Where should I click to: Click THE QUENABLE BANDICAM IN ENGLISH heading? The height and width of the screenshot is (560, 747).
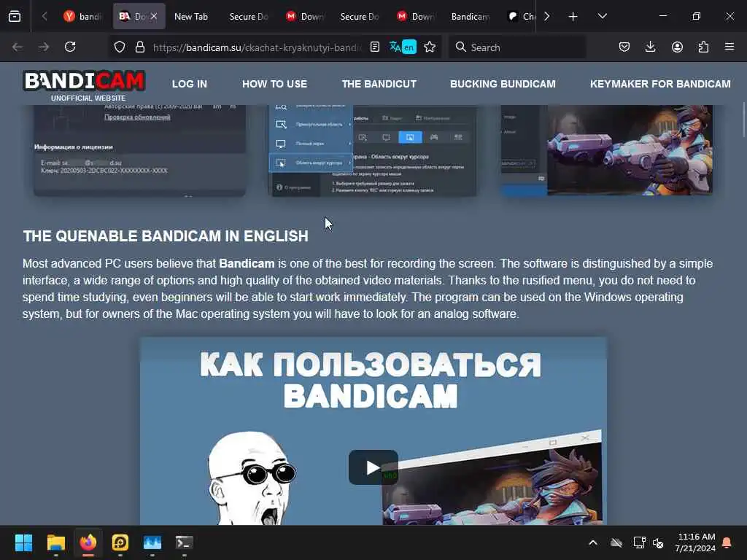[x=166, y=236]
